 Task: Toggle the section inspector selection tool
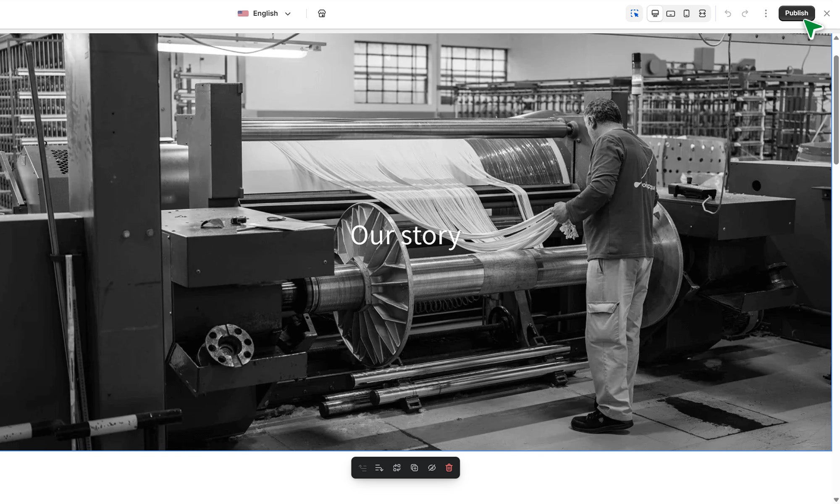(634, 13)
